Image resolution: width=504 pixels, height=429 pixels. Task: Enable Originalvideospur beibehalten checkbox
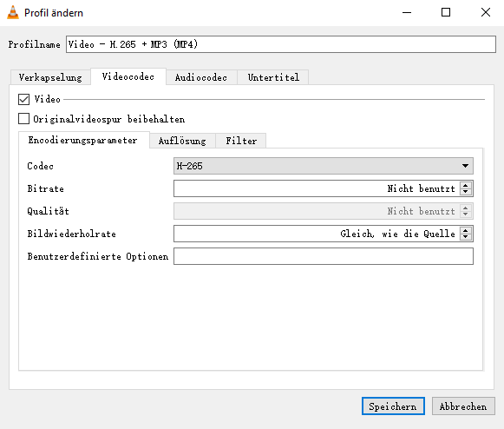[23, 119]
